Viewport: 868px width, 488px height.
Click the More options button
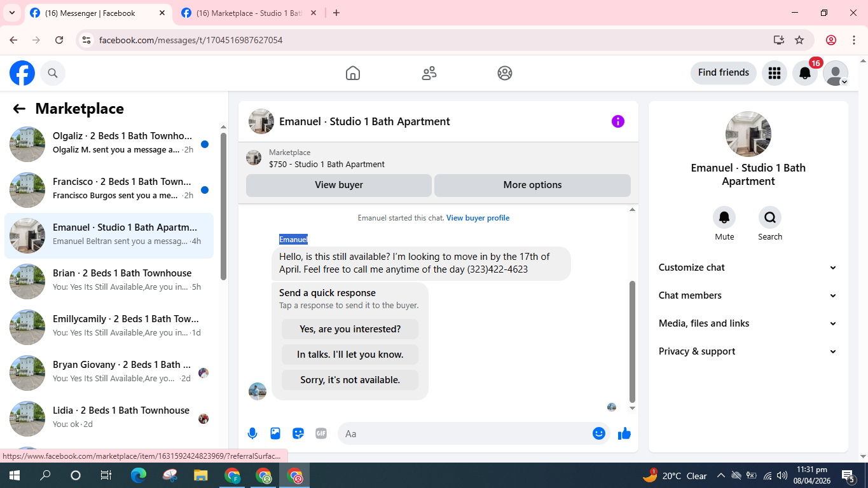pos(532,185)
